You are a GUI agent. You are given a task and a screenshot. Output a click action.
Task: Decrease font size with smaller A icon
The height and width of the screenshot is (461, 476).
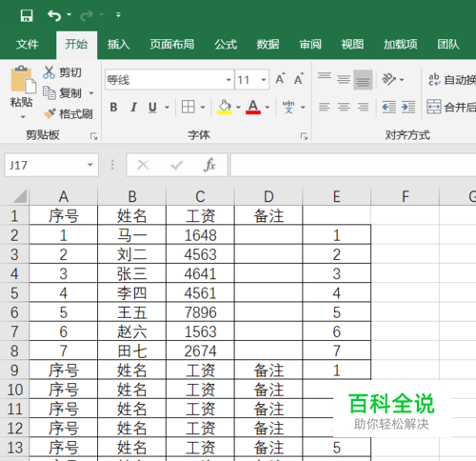(299, 79)
